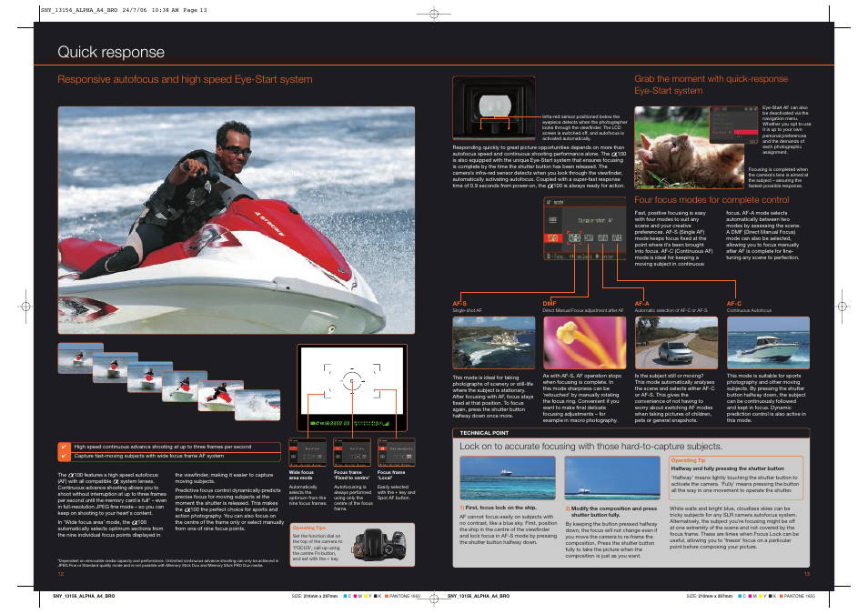The width and height of the screenshot is (868, 614).
Task: Click the car on road photo under AF-A
Action: point(676,343)
